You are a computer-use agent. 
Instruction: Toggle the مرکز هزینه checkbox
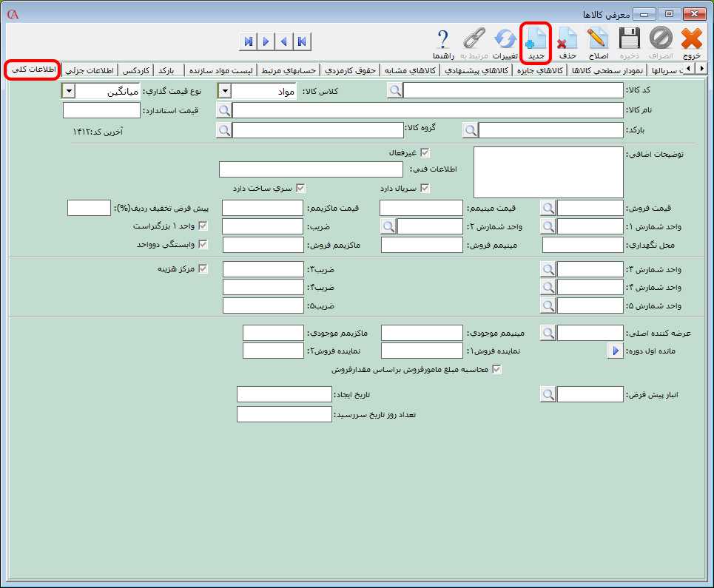click(203, 269)
